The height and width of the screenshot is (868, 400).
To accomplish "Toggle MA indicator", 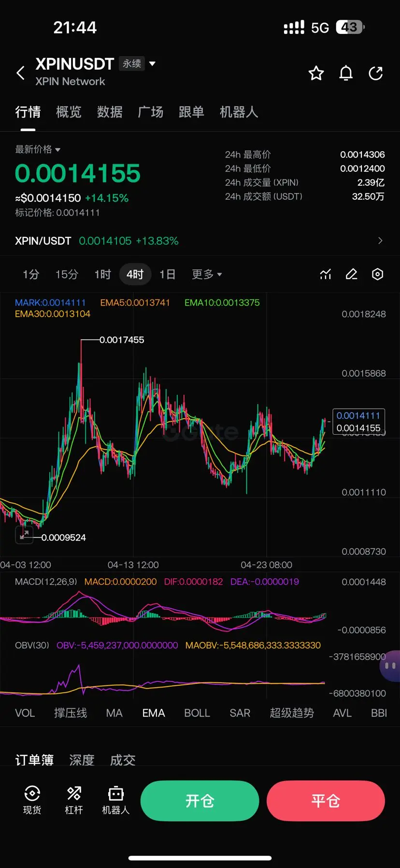I will [114, 713].
